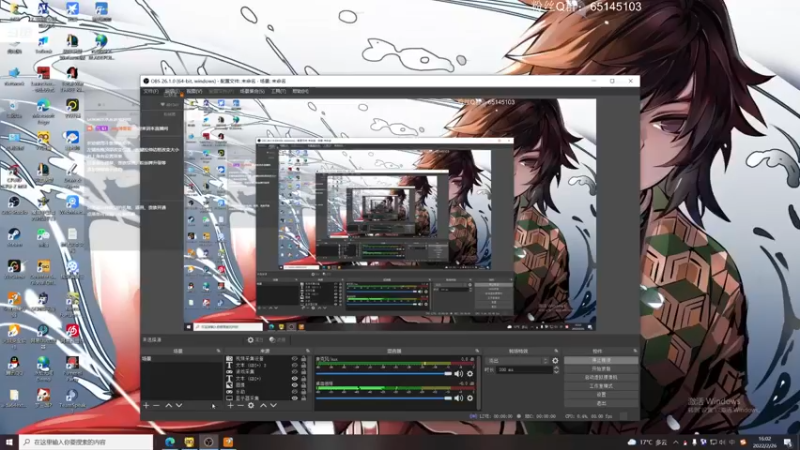Increase transition duration with up arrow
This screenshot has width=800, height=450.
(556, 367)
